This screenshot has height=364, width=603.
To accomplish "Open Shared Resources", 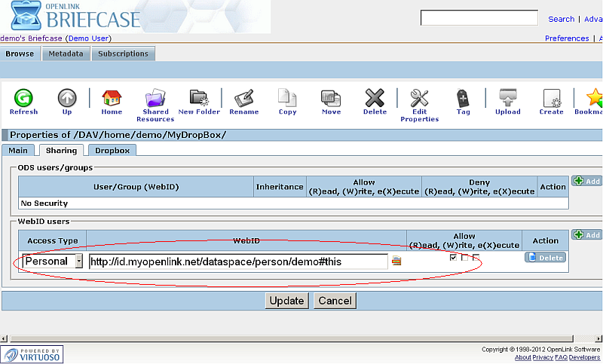I will (155, 104).
